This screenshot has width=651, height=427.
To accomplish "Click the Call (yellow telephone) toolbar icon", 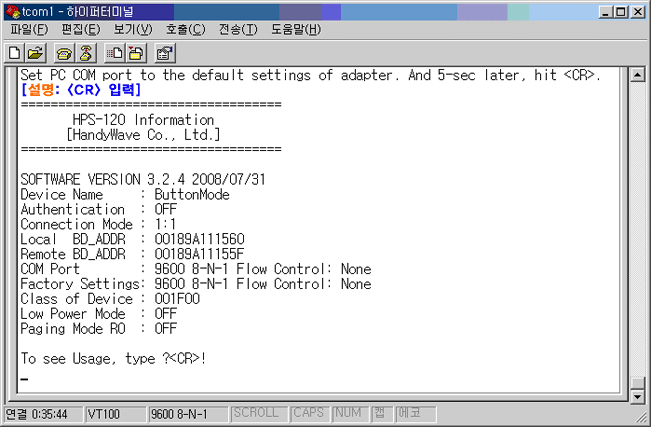I will click(64, 53).
